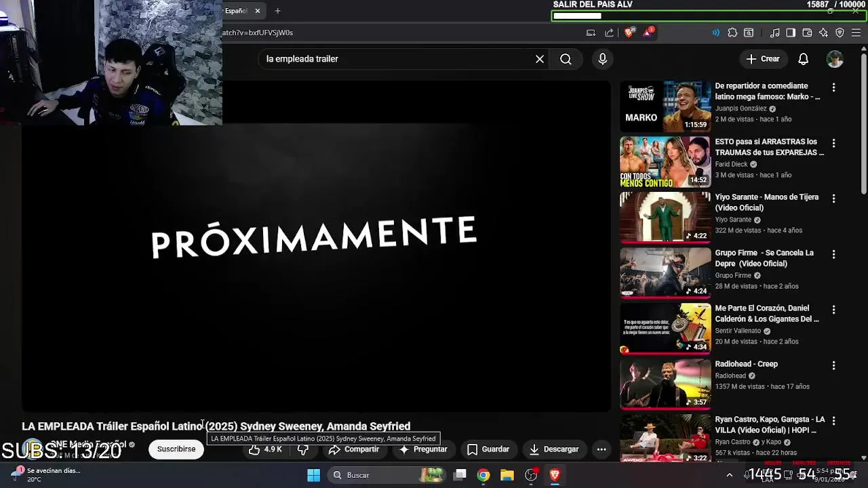Image resolution: width=868 pixels, height=488 pixels.
Task: Click the taskbar Buscar search box
Action: [388, 475]
